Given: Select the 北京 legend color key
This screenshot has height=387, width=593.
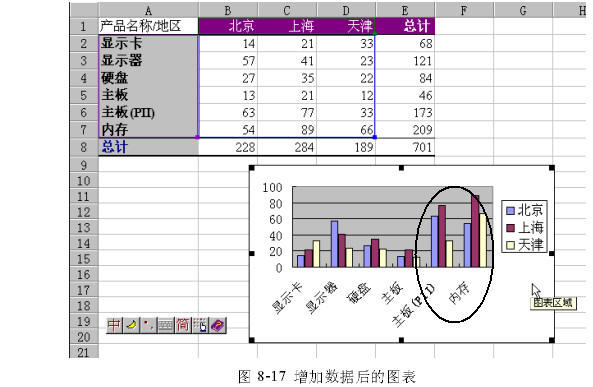Looking at the screenshot, I should 510,211.
